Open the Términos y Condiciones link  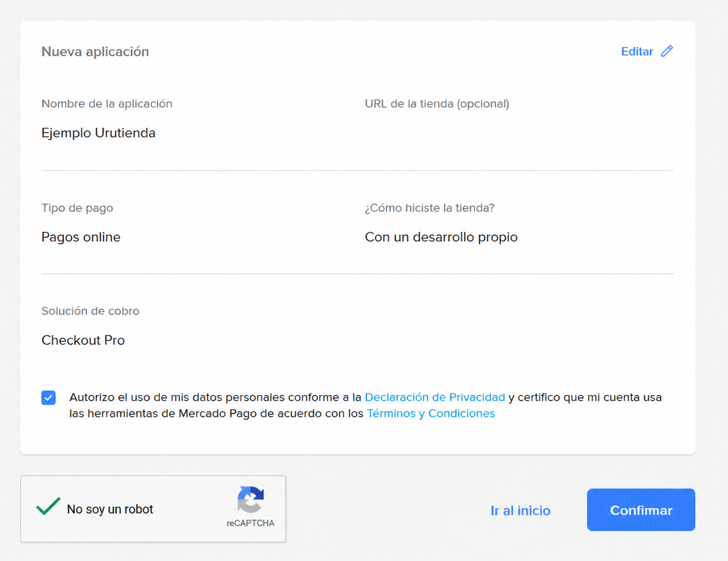click(x=431, y=413)
